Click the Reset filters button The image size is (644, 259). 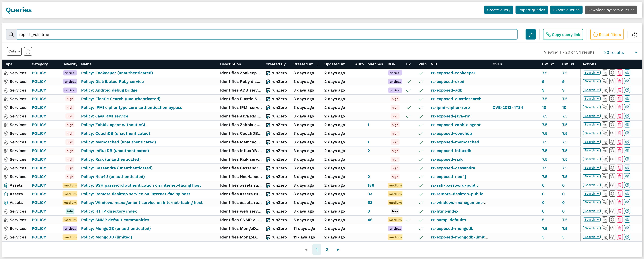pos(607,34)
